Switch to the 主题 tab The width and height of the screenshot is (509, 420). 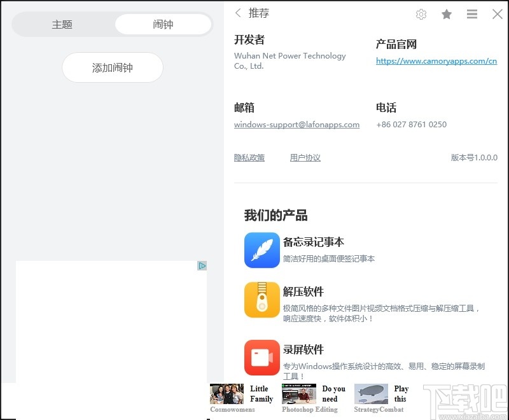point(62,24)
